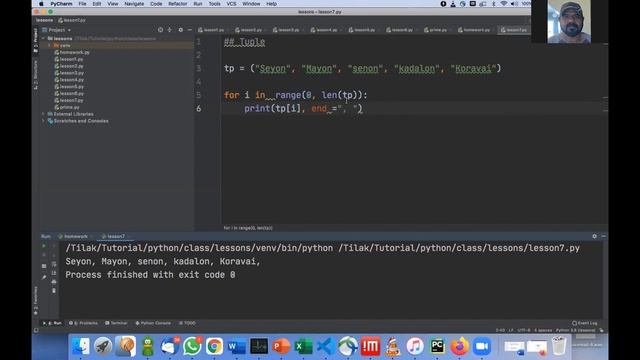This screenshot has height=360, width=640.
Task: Open the Trash in the Dock
Action: click(x=559, y=346)
